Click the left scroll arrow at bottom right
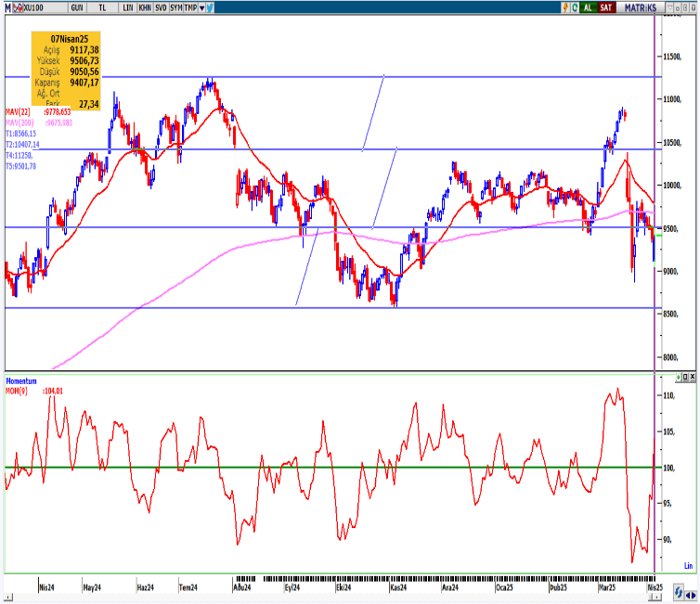700x604 pixels. click(688, 595)
